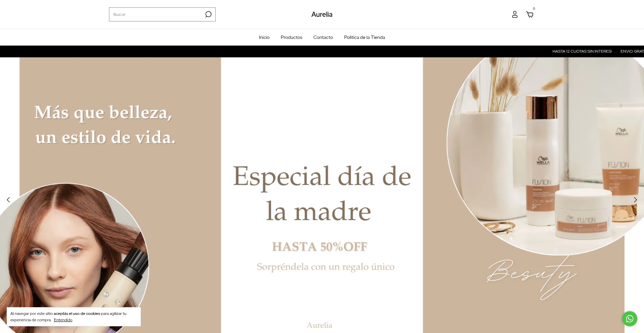Click the HASTA 50%OFF promo text

[320, 246]
